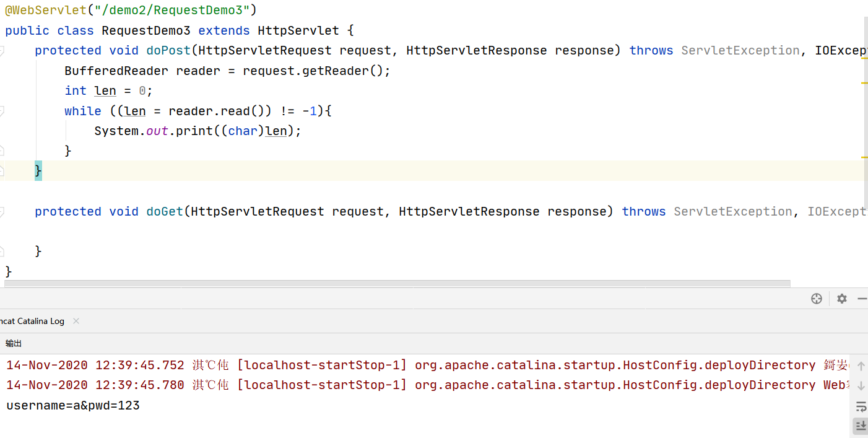Image resolution: width=868 pixels, height=438 pixels.
Task: Click the editor horizontal scrollbar
Action: click(397, 284)
